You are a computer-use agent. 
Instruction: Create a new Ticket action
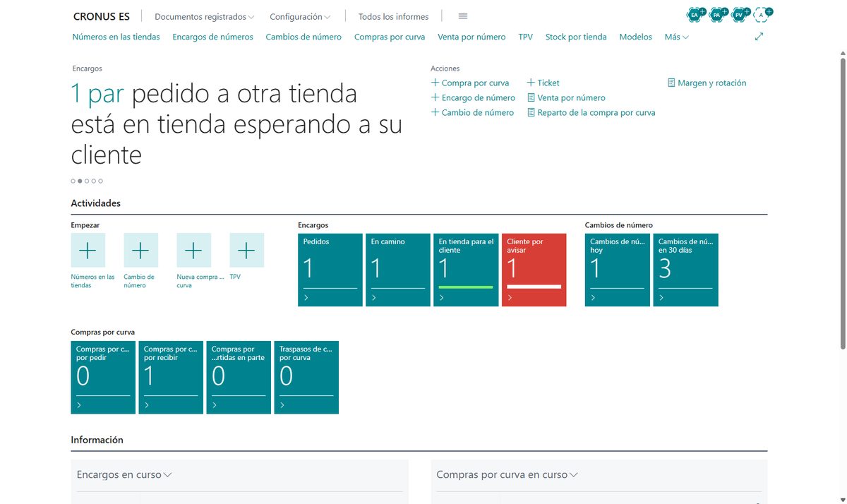click(x=543, y=83)
